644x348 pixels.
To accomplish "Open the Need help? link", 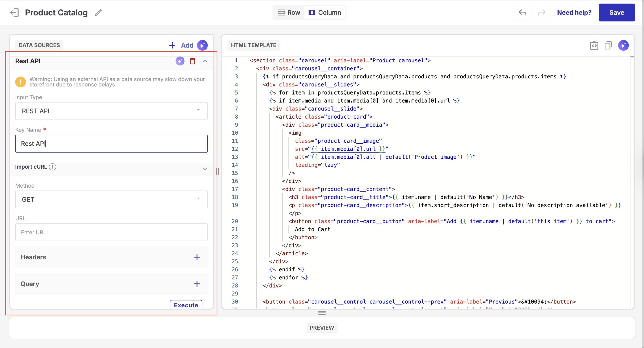I will coord(574,13).
